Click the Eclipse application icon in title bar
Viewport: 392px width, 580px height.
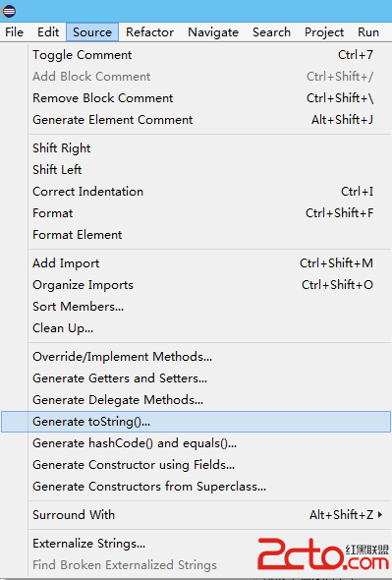(x=9, y=11)
